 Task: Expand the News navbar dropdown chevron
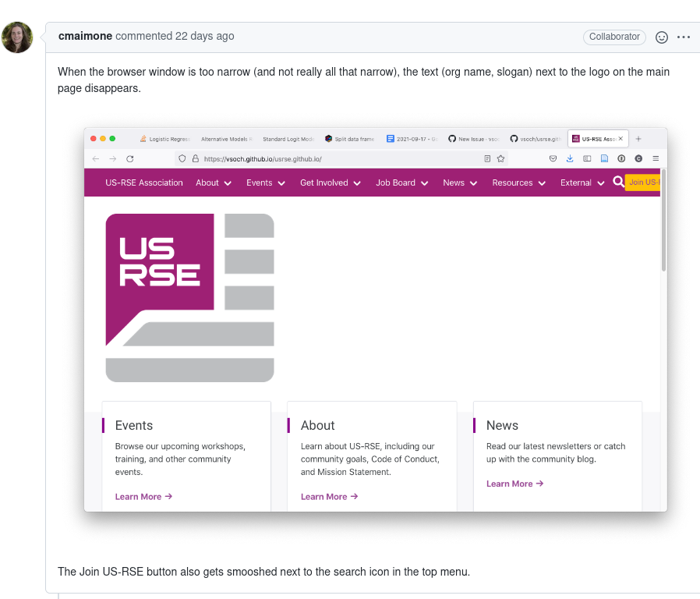tap(474, 183)
